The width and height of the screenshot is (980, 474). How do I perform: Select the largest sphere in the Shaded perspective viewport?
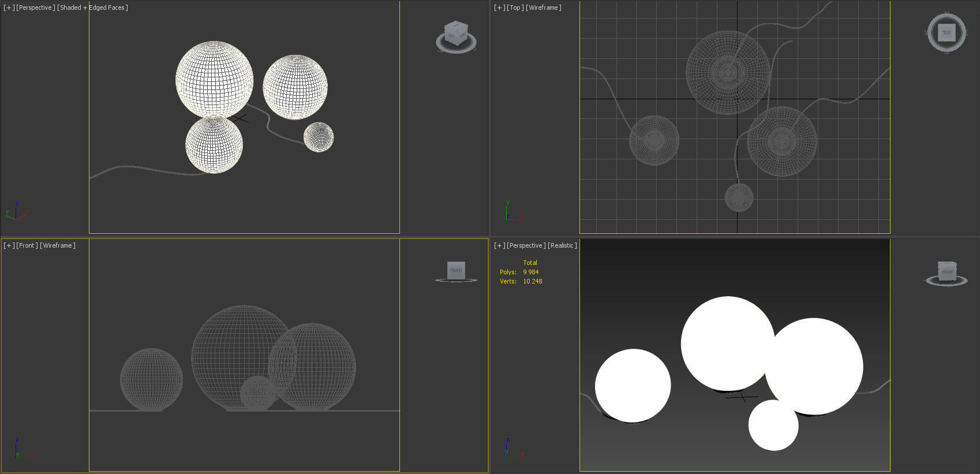pyautogui.click(x=214, y=79)
